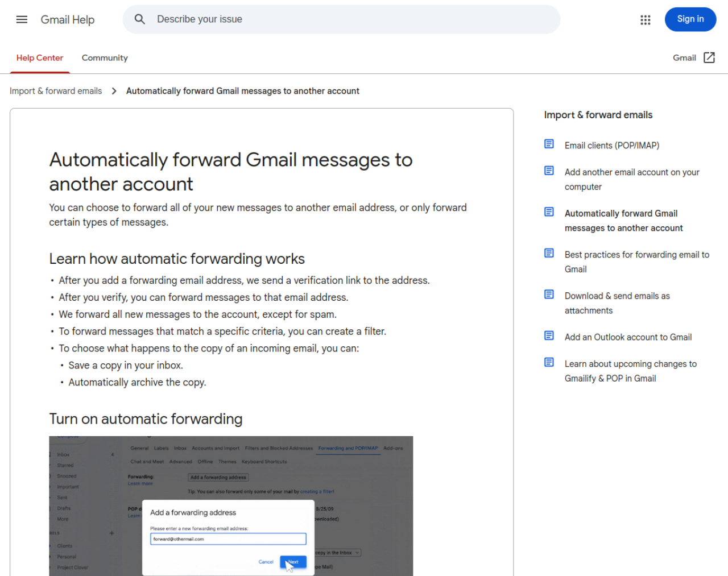Viewport: 728px width, 576px height.
Task: Open Email clients (POP/IMAP) article
Action: [612, 146]
